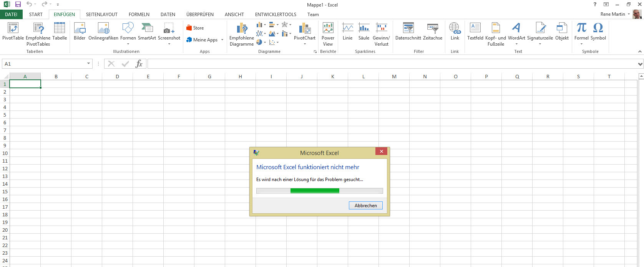644x267 pixels.
Task: Insert a Power View report
Action: [328, 34]
